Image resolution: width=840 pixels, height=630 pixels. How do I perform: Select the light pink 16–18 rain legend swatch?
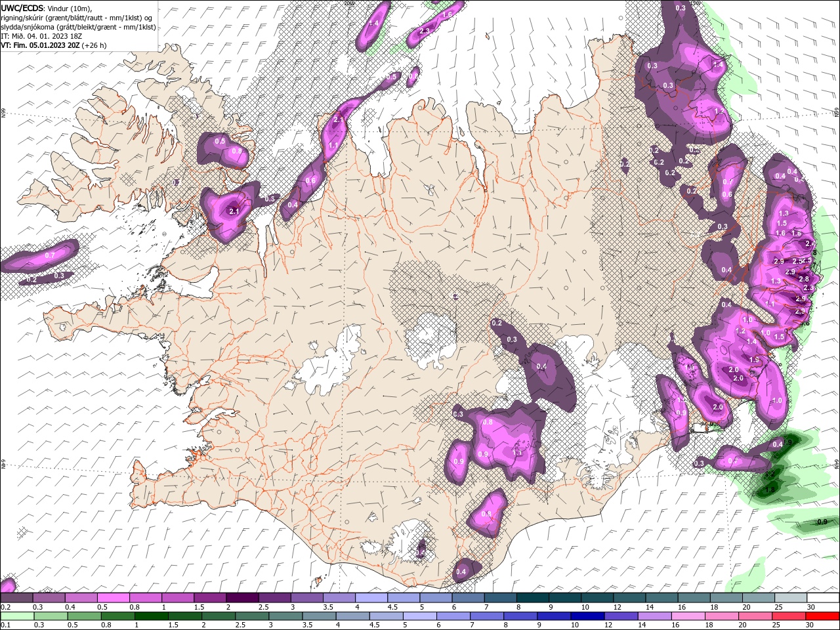[x=688, y=616]
